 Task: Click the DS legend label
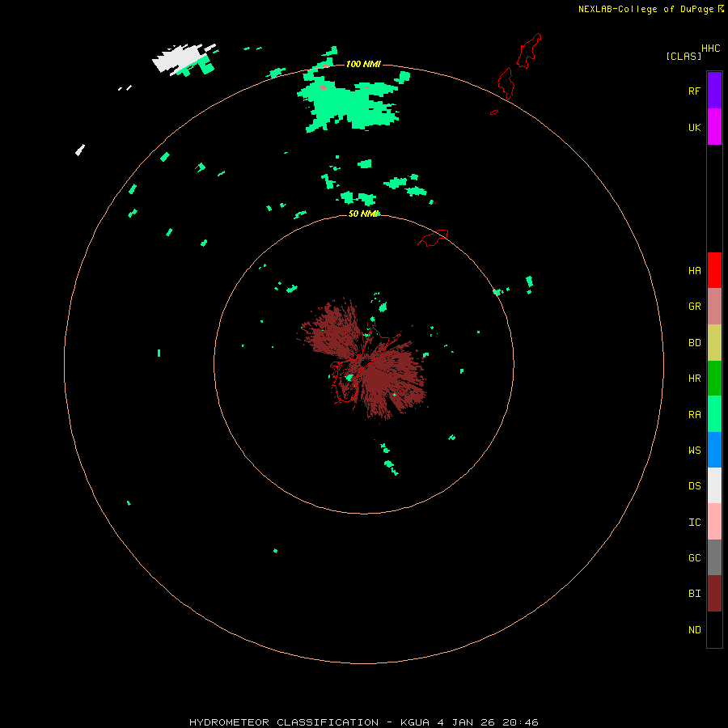pyautogui.click(x=694, y=486)
